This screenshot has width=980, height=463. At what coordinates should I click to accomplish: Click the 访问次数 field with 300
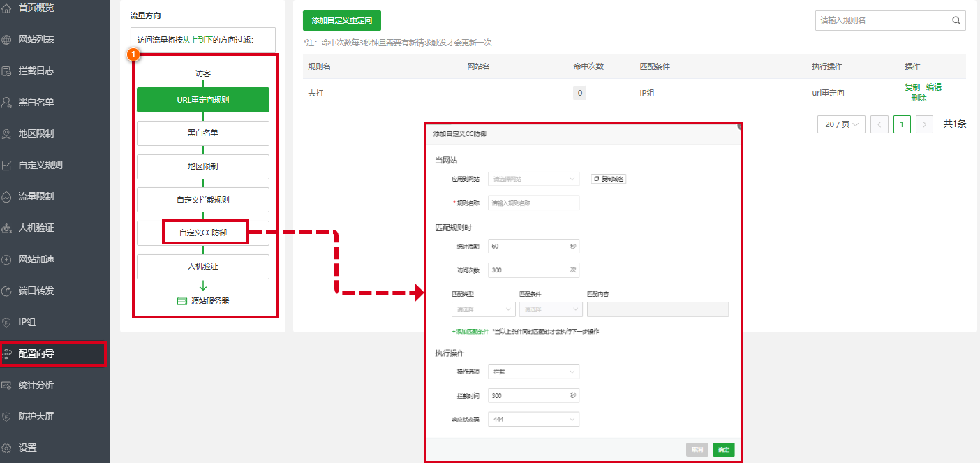click(534, 270)
